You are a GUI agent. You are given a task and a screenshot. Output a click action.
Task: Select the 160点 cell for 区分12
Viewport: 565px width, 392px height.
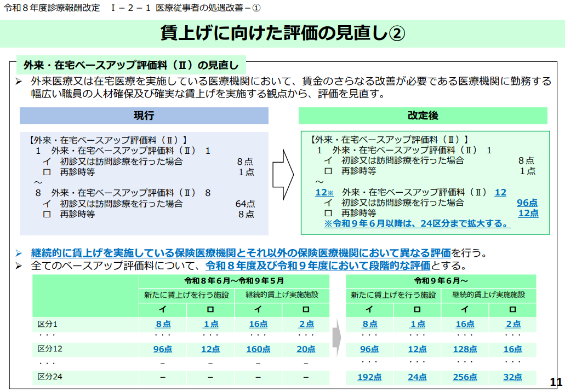pyautogui.click(x=258, y=349)
